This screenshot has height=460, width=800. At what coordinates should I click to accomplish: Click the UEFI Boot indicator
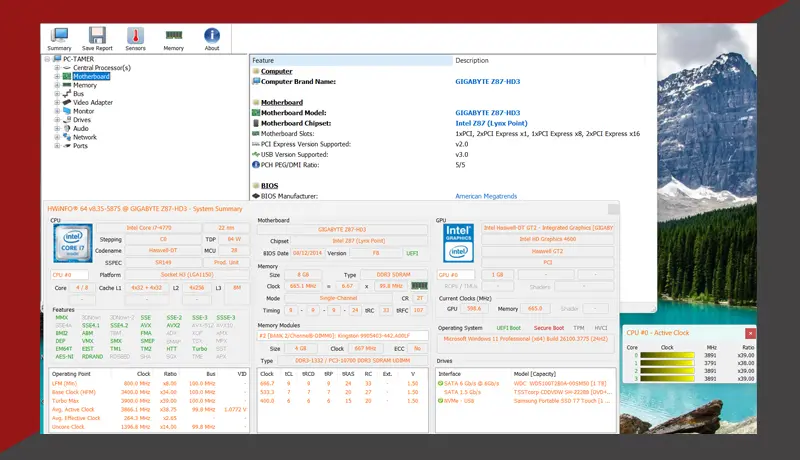point(509,328)
